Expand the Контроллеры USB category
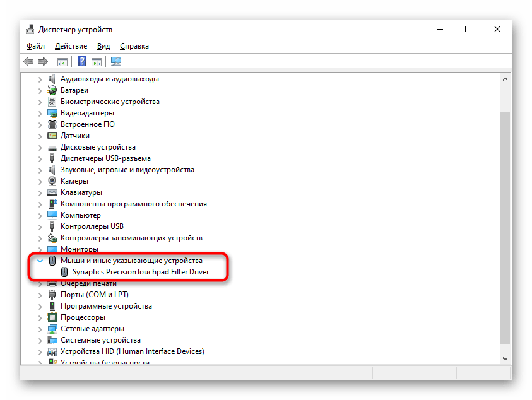This screenshot has height=400, width=532. click(40, 227)
